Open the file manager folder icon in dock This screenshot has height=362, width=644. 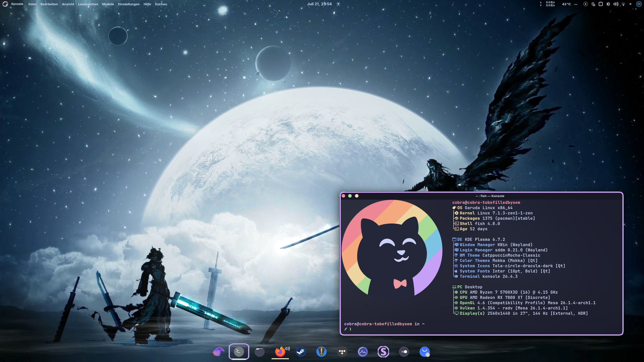tap(259, 351)
